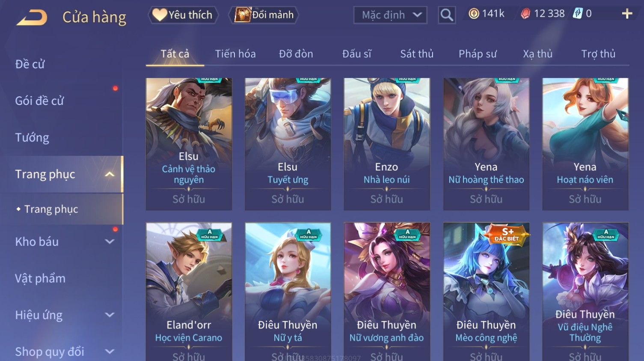Open the Mặc định sort dropdown
This screenshot has width=644, height=361.
pyautogui.click(x=390, y=15)
